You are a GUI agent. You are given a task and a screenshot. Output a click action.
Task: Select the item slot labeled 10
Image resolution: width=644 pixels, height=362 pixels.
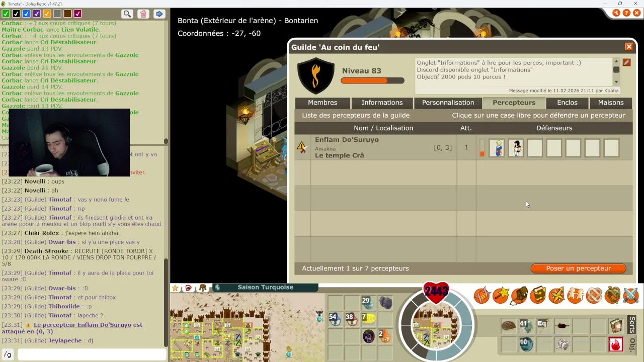(x=526, y=344)
